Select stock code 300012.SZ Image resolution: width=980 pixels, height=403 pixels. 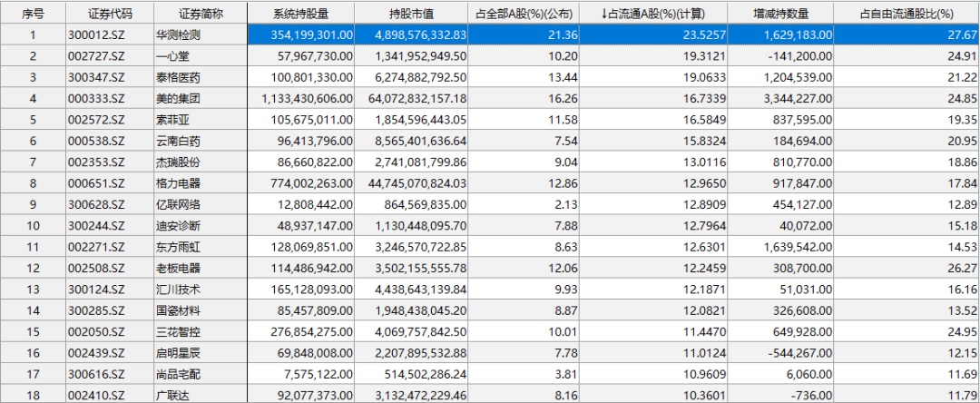point(110,34)
